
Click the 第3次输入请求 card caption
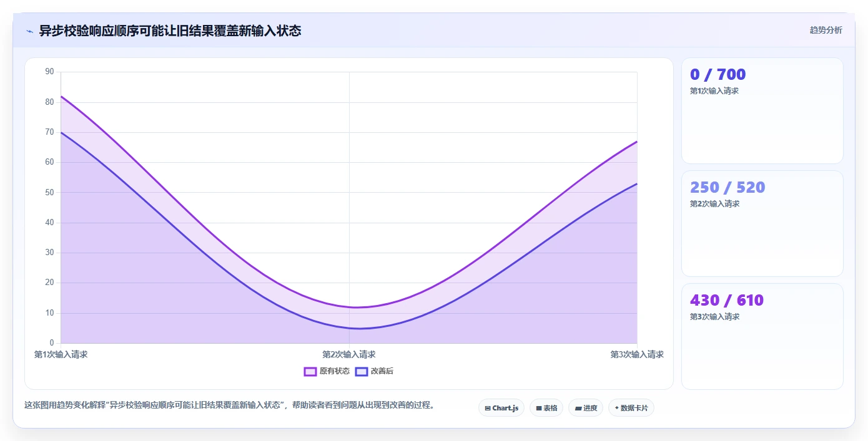pos(714,317)
